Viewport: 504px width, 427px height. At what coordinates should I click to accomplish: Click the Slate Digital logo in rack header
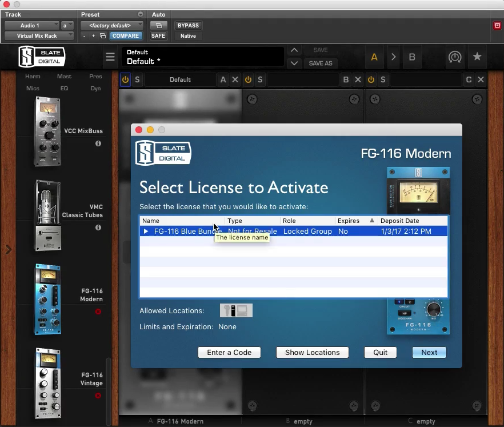(42, 57)
